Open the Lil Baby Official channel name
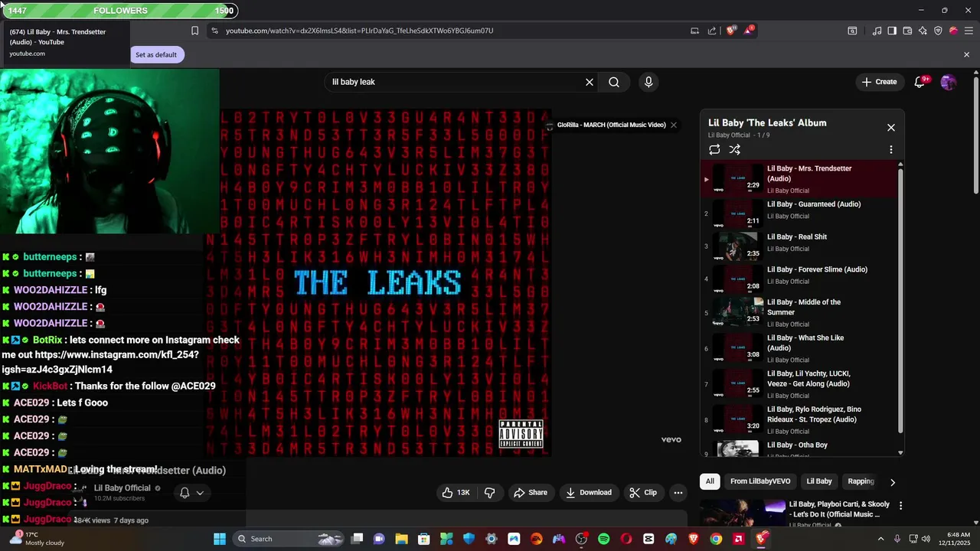Viewport: 980px width, 551px height. pos(122,488)
